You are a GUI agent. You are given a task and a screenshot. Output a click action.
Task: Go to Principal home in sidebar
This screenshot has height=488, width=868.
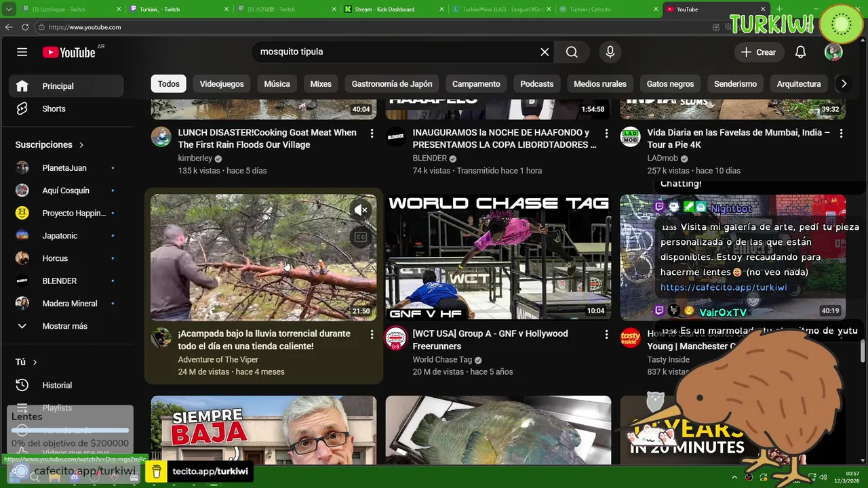(66, 86)
